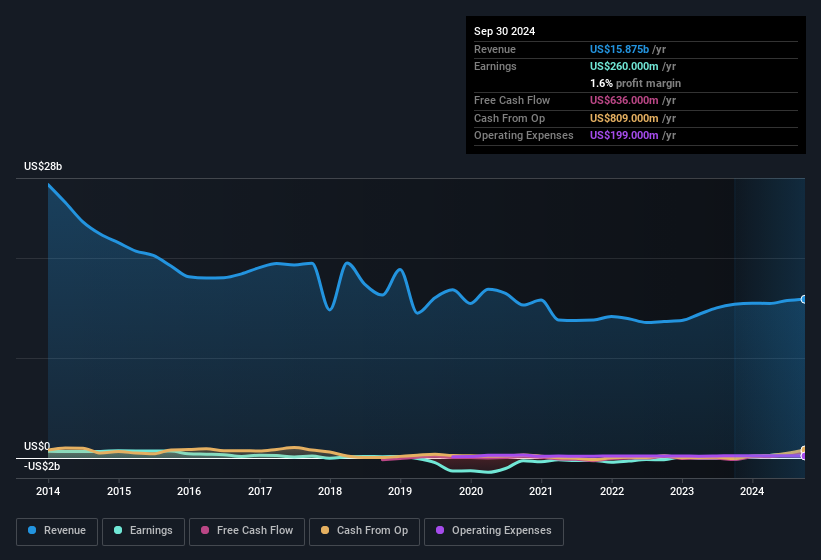This screenshot has height=560, width=821.
Task: Click the blue Revenue legend dot
Action: click(x=33, y=531)
